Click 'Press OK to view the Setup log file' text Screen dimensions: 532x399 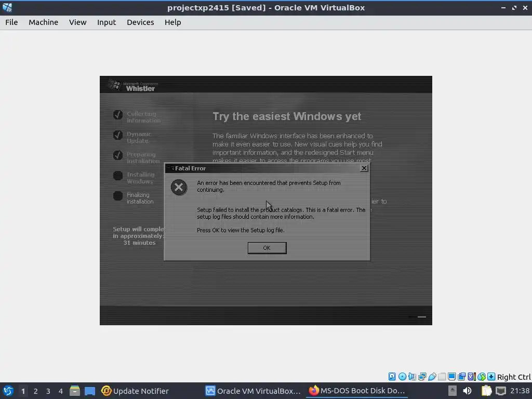(241, 230)
